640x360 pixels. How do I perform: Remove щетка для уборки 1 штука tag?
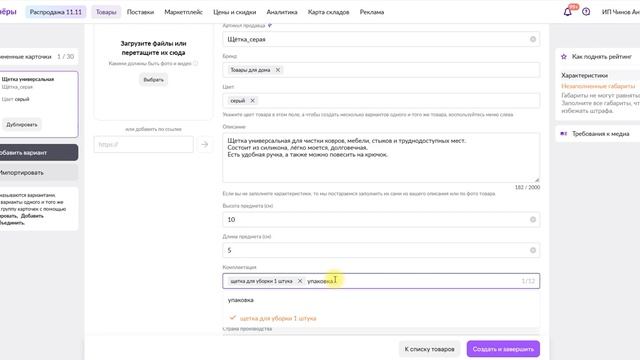300,281
